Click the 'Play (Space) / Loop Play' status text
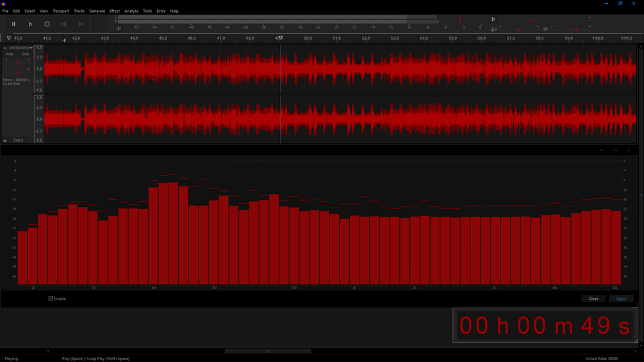The height and width of the screenshot is (362, 644). 95,359
